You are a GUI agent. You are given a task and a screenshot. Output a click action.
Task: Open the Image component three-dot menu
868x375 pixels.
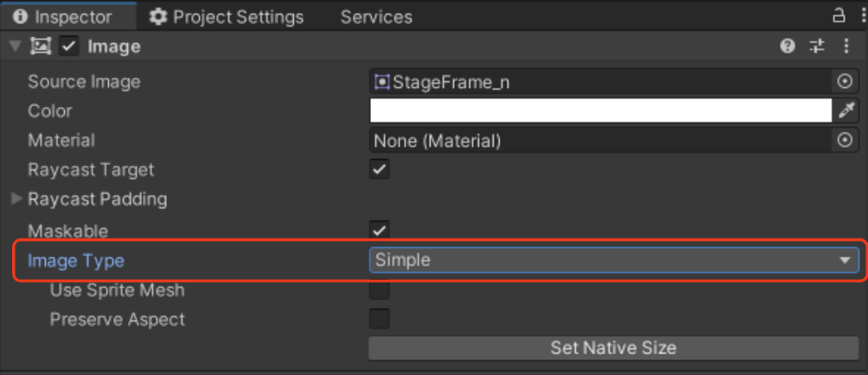tap(846, 47)
